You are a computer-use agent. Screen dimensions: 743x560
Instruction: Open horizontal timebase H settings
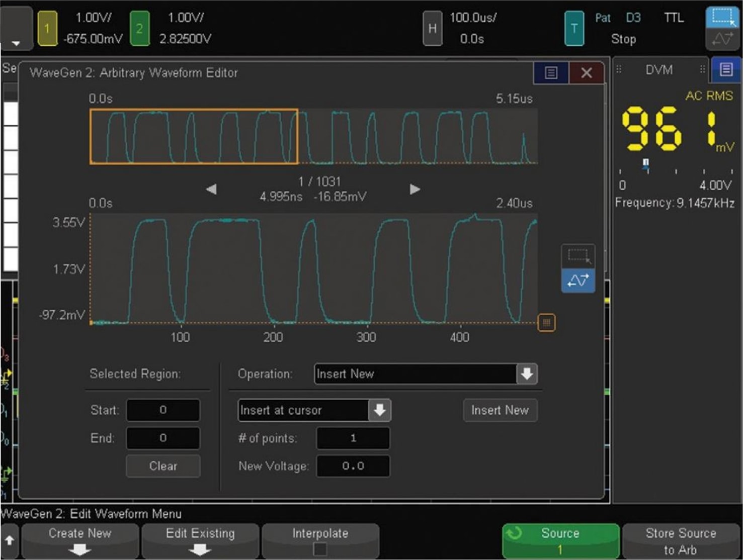[433, 28]
